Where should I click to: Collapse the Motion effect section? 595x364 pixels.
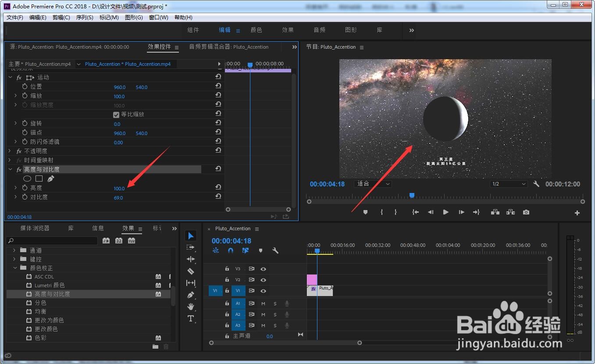click(10, 77)
